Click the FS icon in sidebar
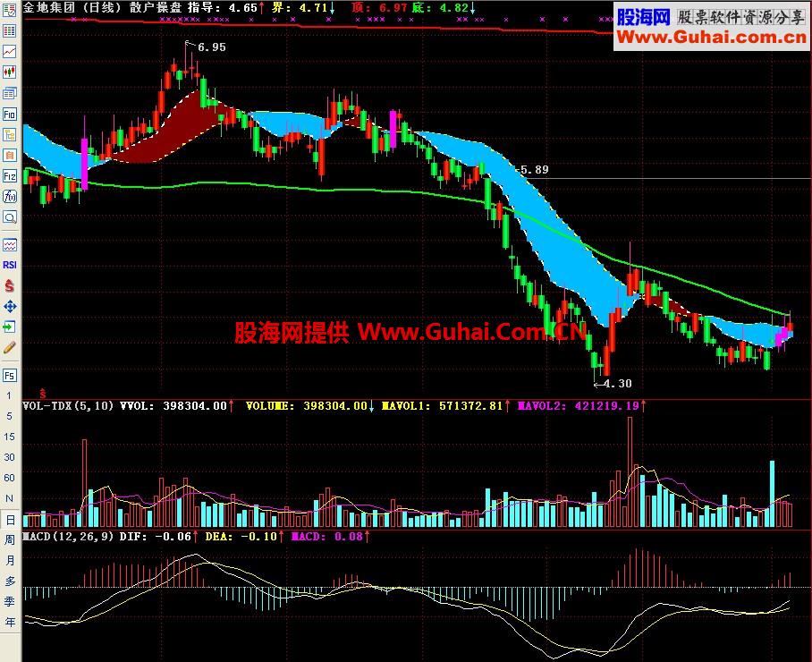The height and width of the screenshot is (662, 812). tap(9, 375)
